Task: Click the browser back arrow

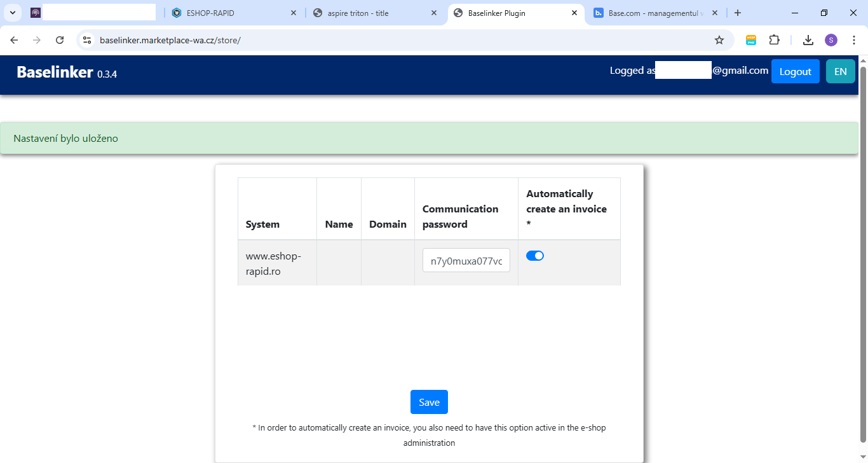Action: (x=14, y=40)
